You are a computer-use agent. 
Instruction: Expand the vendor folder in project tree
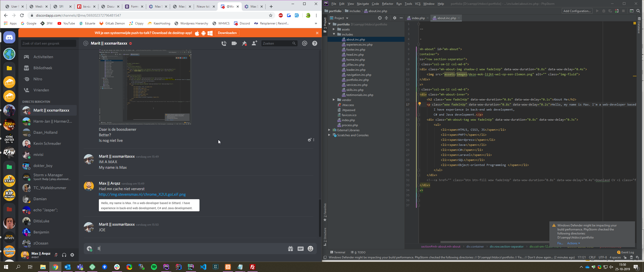coord(334,100)
